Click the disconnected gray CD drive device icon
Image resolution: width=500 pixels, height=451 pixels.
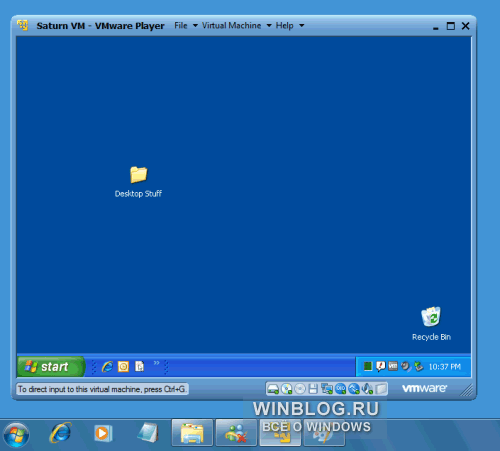(300, 389)
